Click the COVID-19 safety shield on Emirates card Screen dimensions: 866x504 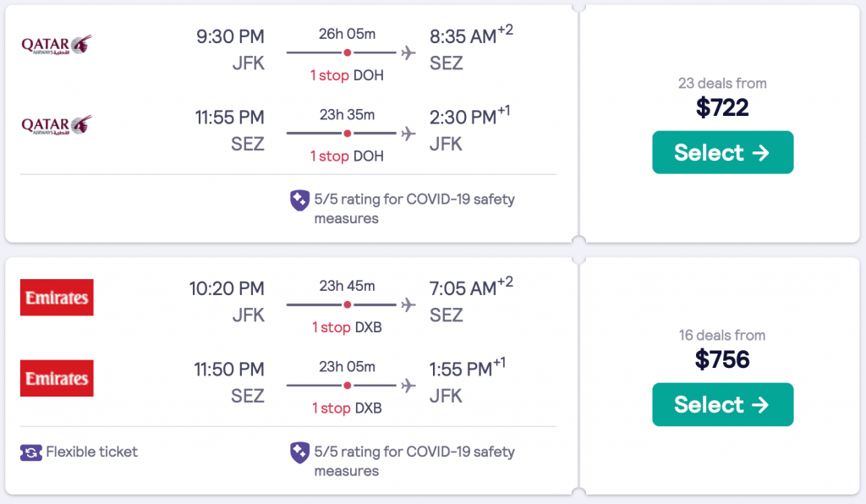tap(299, 452)
